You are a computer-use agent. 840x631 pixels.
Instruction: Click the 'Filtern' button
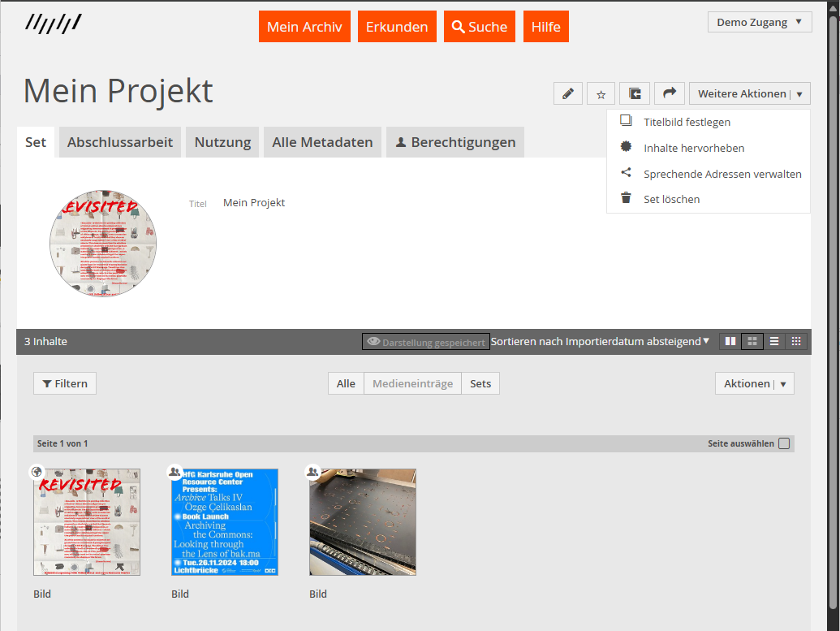coord(65,383)
